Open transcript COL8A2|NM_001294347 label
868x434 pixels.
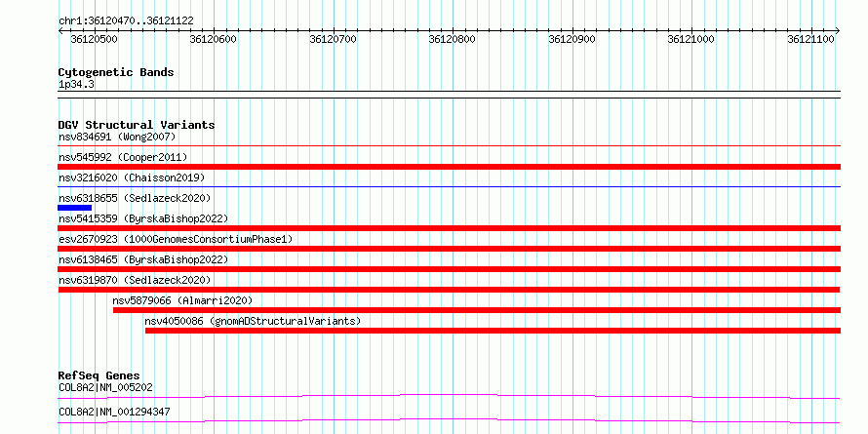114,412
